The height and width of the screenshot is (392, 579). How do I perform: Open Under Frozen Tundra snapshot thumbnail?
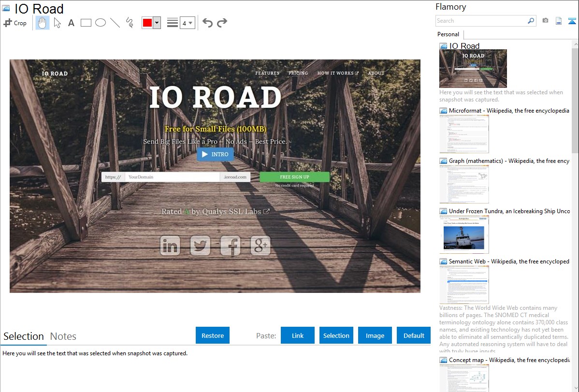(x=464, y=234)
